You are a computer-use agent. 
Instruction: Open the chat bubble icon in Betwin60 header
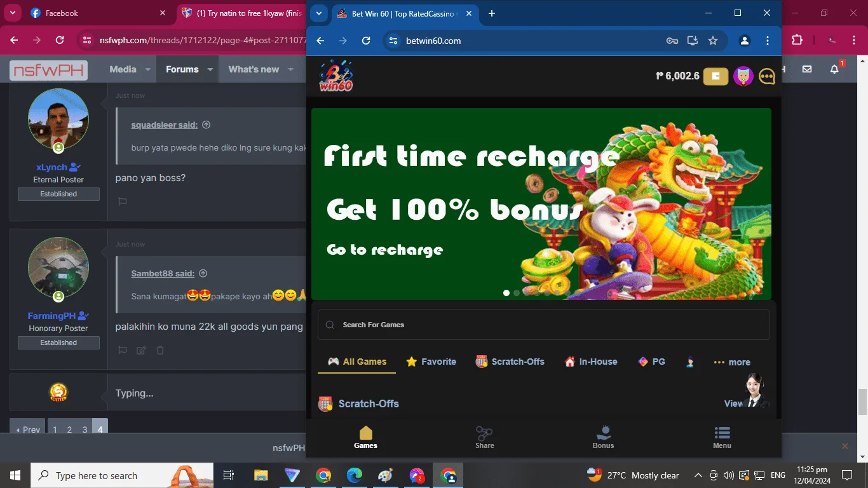[x=767, y=76]
